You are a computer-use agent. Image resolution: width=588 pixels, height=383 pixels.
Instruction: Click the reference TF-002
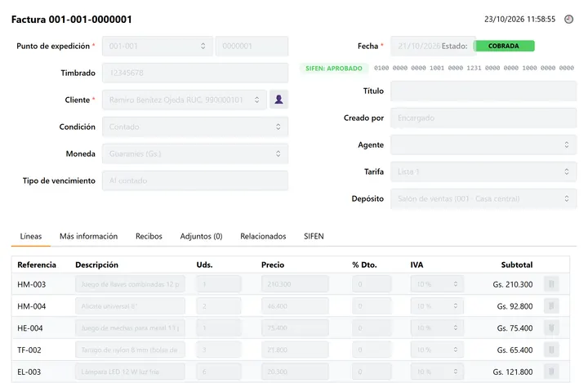pyautogui.click(x=29, y=350)
